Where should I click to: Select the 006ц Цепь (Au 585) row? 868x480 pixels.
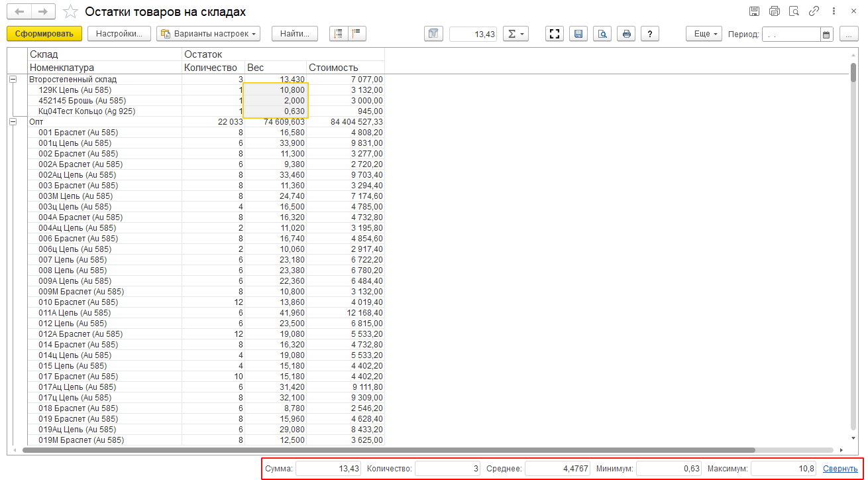205,249
